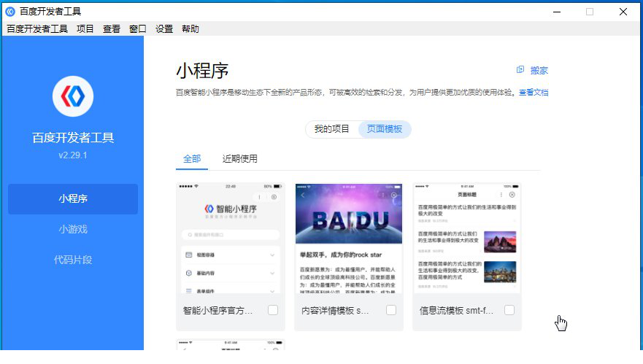
Task: Open the 查看文档 link
Action: [x=534, y=92]
